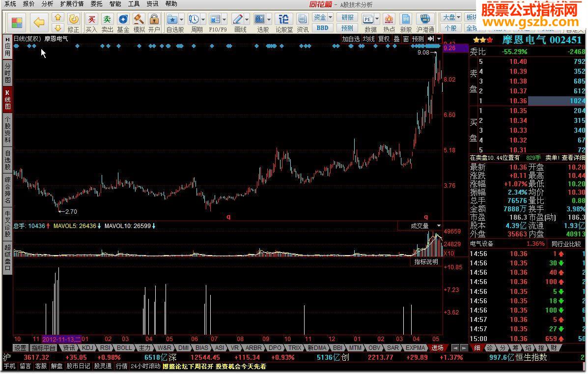The width and height of the screenshot is (588, 374).
Task: Open the 选股 stock screener icon
Action: [x=259, y=19]
